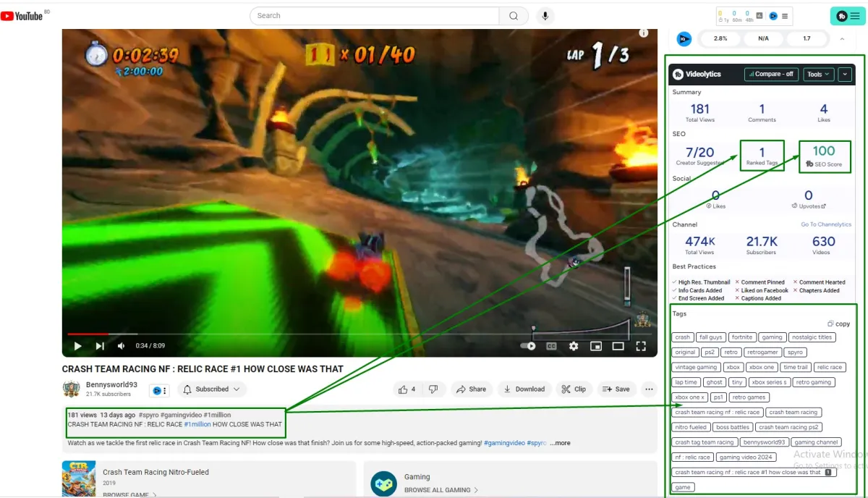The image size is (868, 498).
Task: Click the 'nostalgic titles' tag
Action: click(812, 337)
